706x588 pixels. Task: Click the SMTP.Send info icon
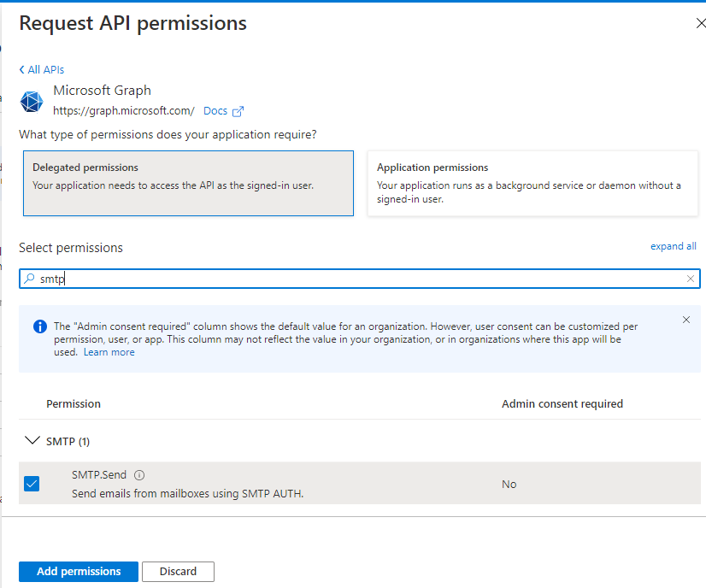click(x=139, y=475)
